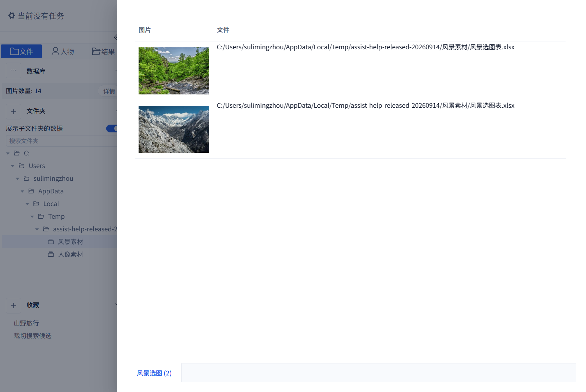The image size is (586, 392).
Task: Click the file path beside the forest image
Action: pyautogui.click(x=366, y=47)
